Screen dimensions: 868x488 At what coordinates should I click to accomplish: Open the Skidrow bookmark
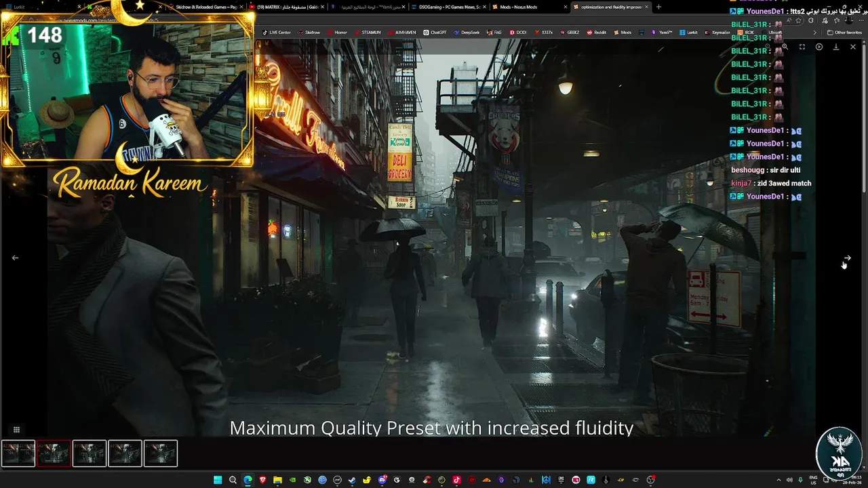click(x=309, y=33)
